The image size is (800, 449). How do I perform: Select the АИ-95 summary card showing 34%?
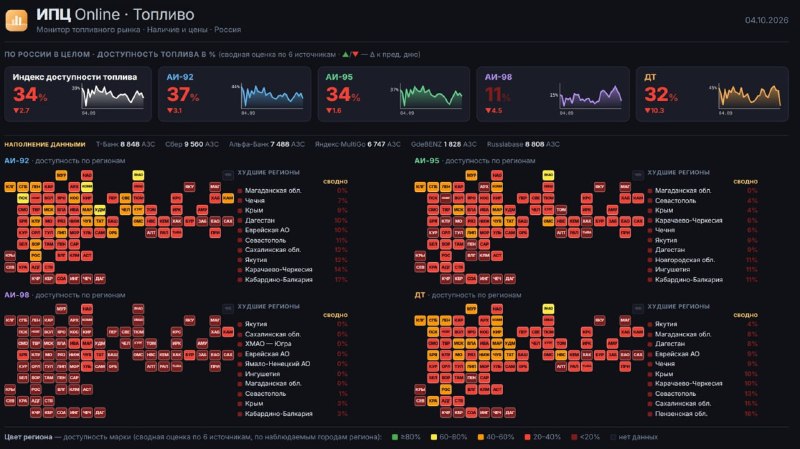coord(394,94)
